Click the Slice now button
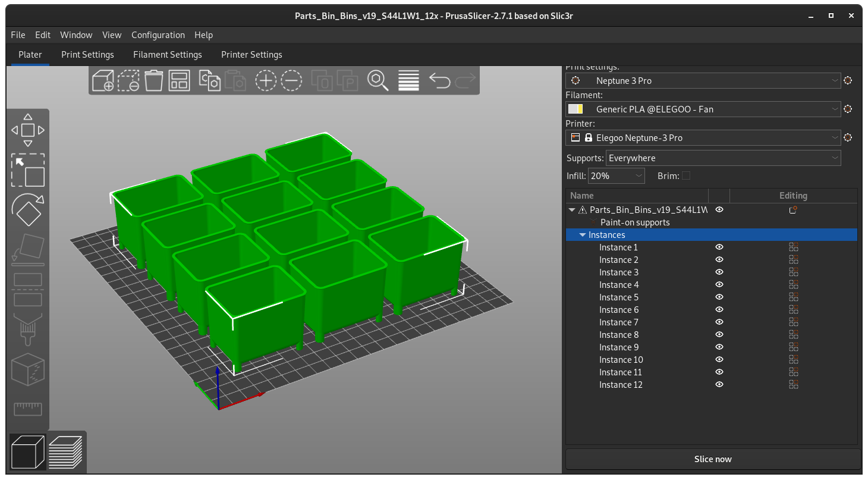Image resolution: width=868 pixels, height=480 pixels. tap(712, 459)
